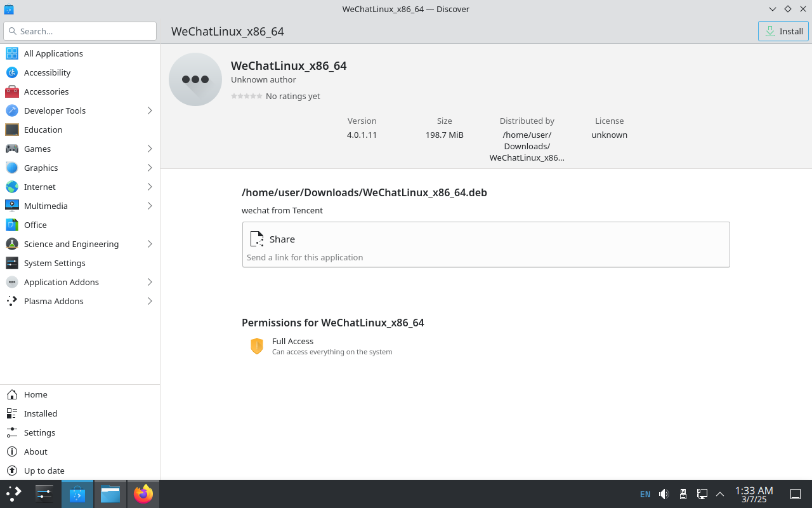Click the Plasma Addons icon
This screenshot has width=812, height=508.
click(12, 301)
